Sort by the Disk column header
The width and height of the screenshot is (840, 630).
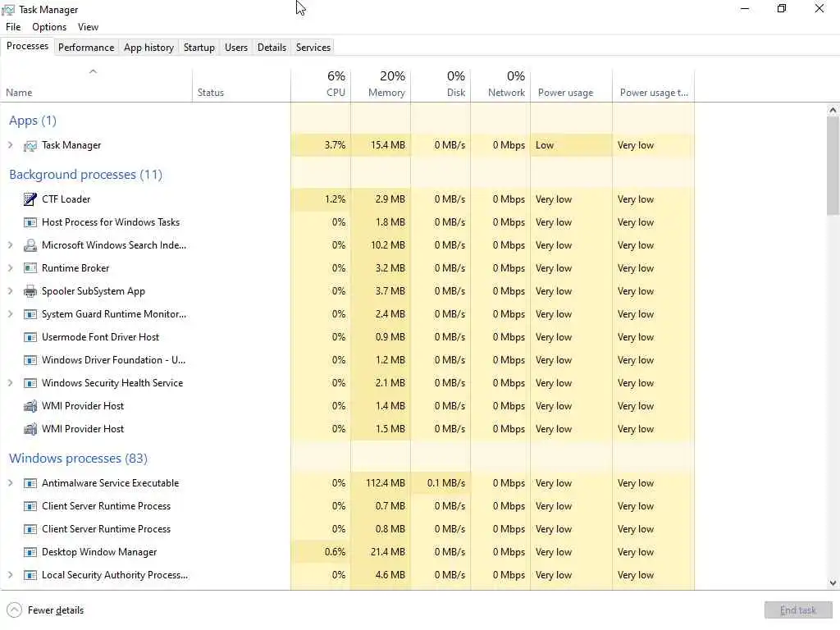441,84
